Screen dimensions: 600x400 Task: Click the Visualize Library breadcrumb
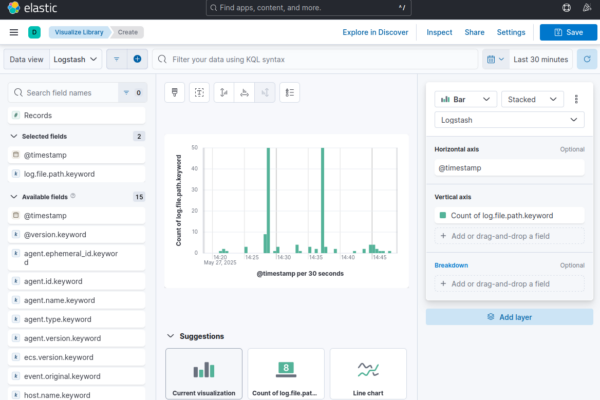tap(79, 32)
